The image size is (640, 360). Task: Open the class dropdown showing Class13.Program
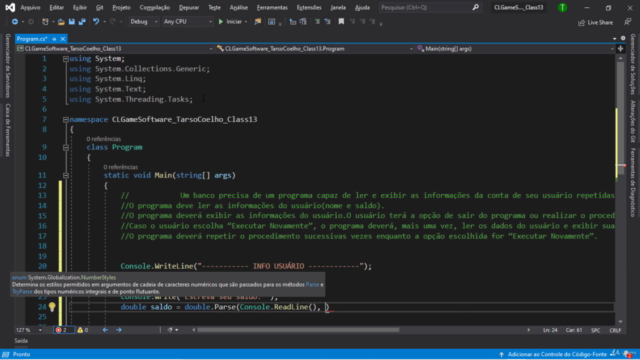315,49
